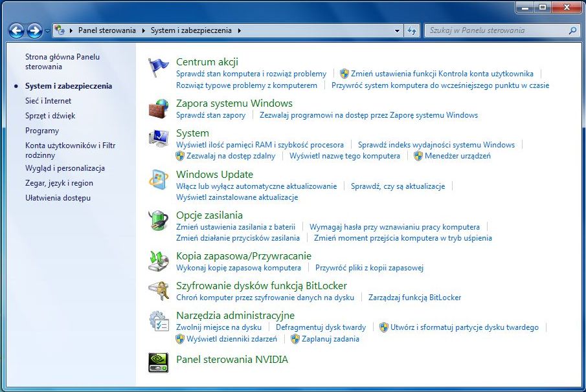Open Szyfrowanie dysków funkcją BitLocker heading
The image size is (586, 392).
262,286
